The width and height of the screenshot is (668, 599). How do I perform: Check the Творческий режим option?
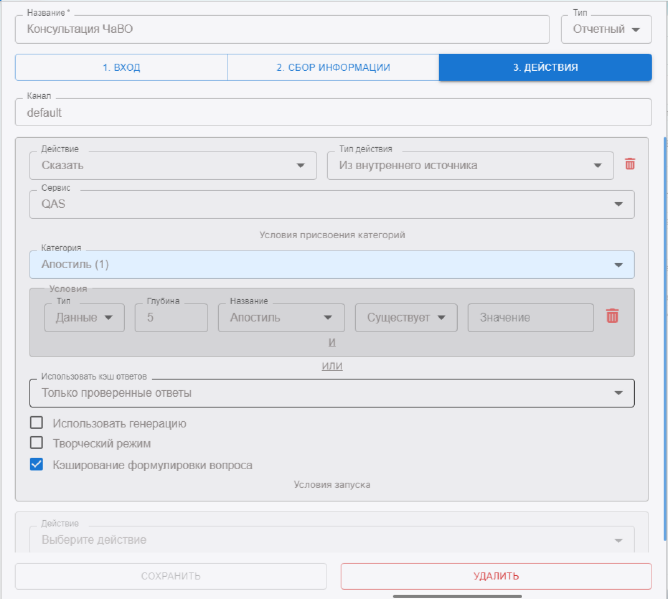pos(37,443)
